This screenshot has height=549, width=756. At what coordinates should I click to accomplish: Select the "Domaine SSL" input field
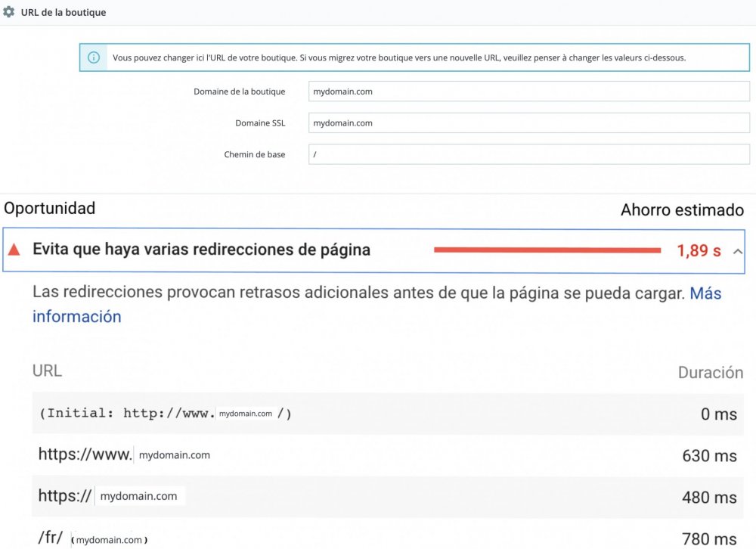pos(528,123)
